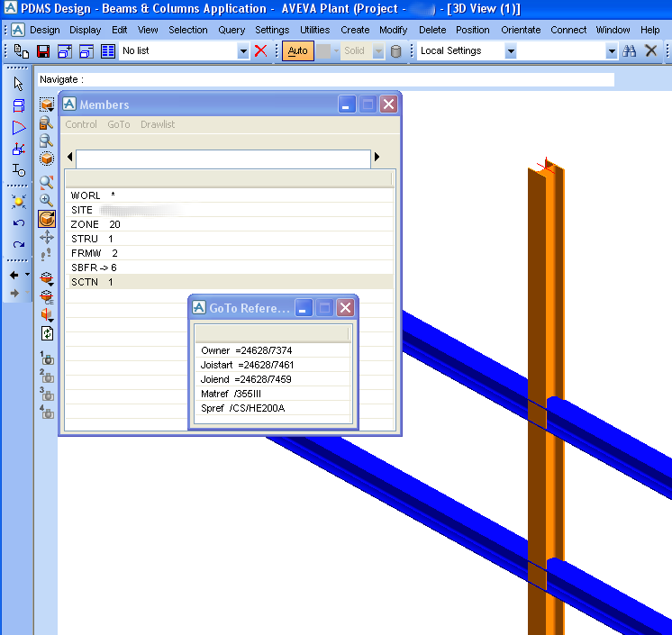The height and width of the screenshot is (635, 672).
Task: Toggle the Auto colour button
Action: tap(296, 51)
